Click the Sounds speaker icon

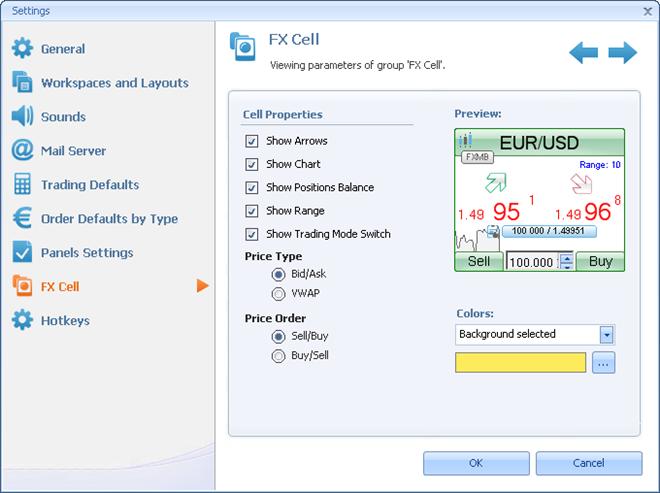click(22, 116)
